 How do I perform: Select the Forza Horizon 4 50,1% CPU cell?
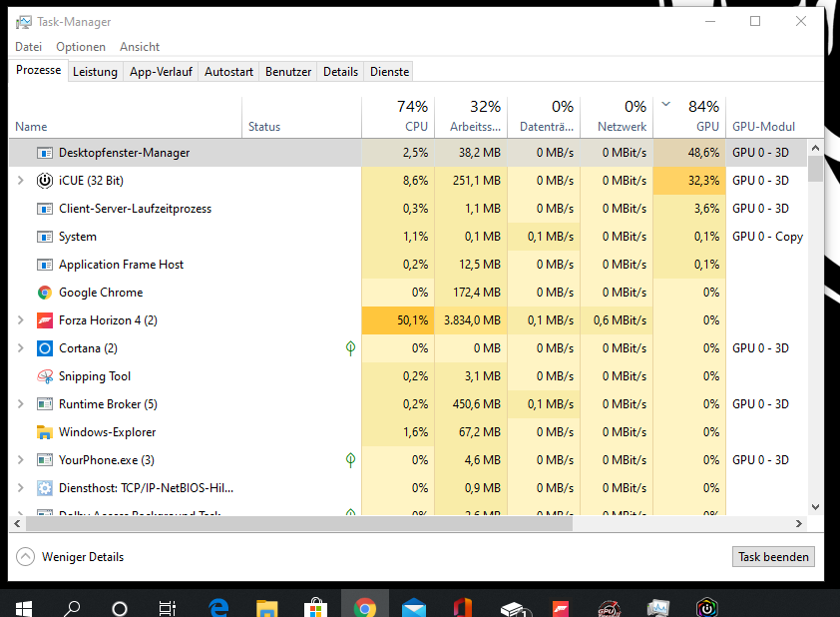point(398,320)
